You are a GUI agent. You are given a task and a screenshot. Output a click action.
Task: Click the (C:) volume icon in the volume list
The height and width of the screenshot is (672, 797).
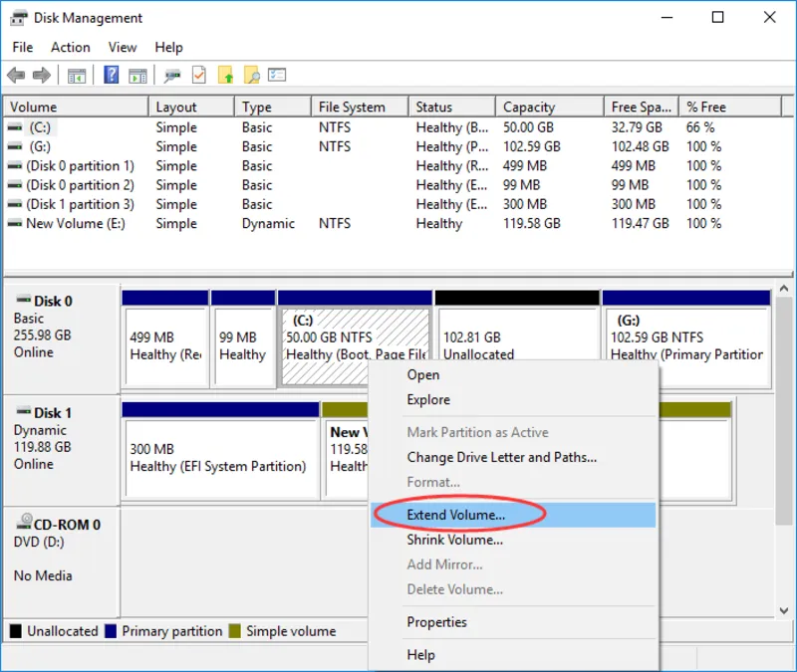click(x=14, y=127)
